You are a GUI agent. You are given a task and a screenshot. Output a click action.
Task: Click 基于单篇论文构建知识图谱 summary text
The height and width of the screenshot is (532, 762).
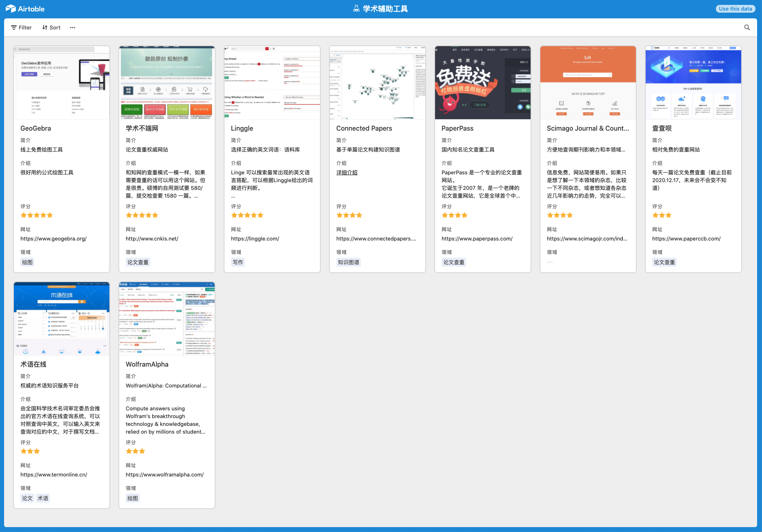pyautogui.click(x=368, y=150)
